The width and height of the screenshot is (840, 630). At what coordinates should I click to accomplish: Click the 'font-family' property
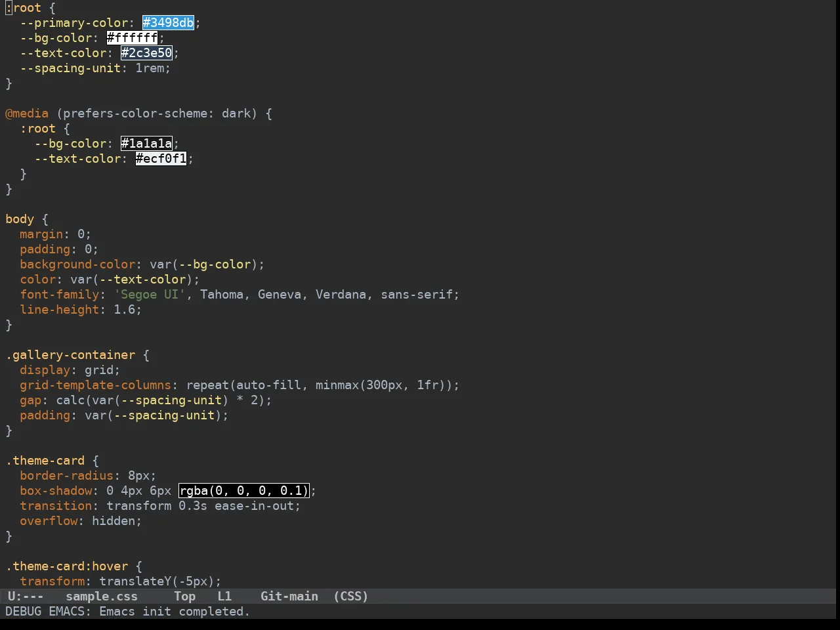[60, 295]
